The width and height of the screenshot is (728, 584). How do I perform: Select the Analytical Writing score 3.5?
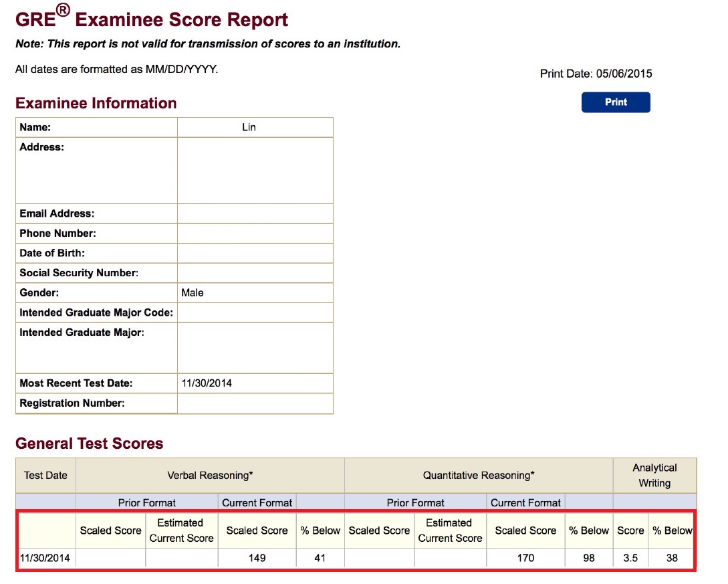(630, 558)
